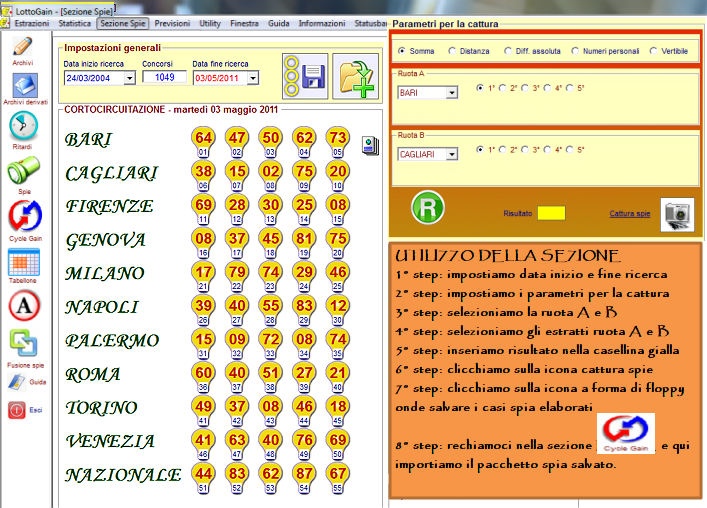The height and width of the screenshot is (508, 707).
Task: Choose Ruota A 5° extract radio
Action: coord(570,88)
